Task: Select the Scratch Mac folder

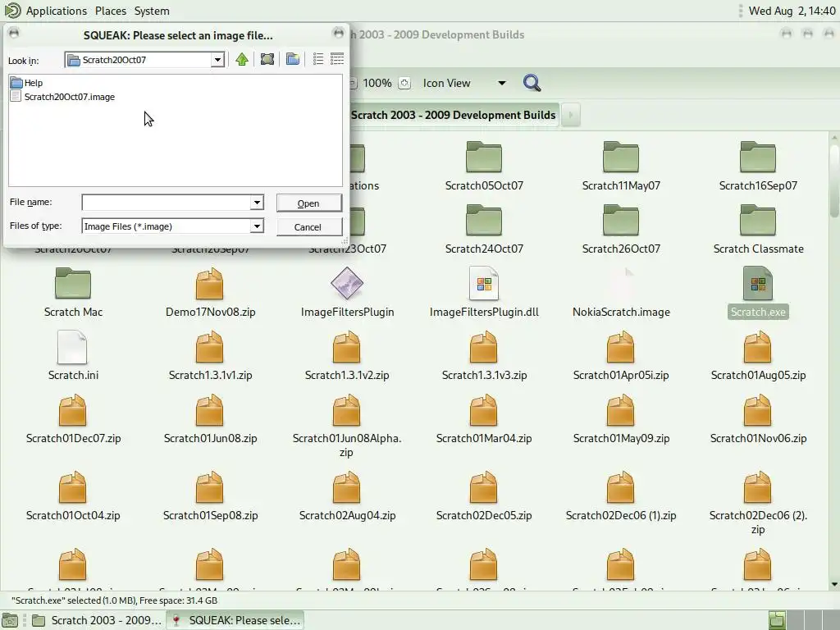Action: tap(73, 293)
